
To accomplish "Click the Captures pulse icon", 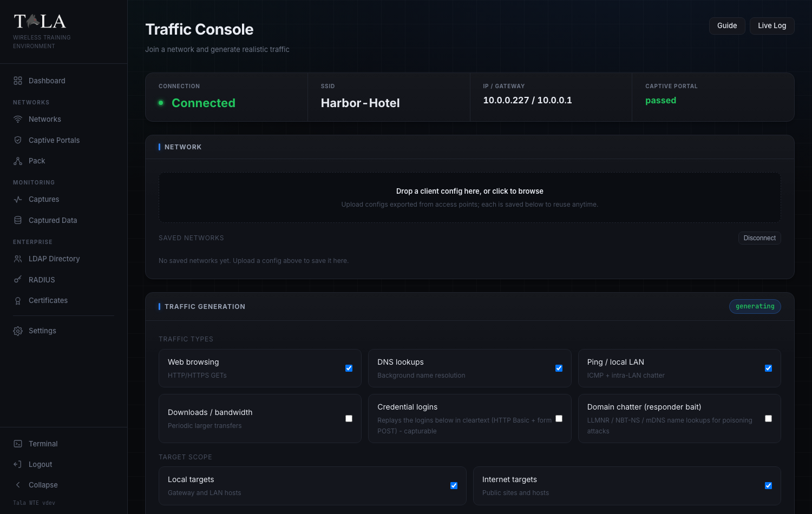I will [18, 199].
